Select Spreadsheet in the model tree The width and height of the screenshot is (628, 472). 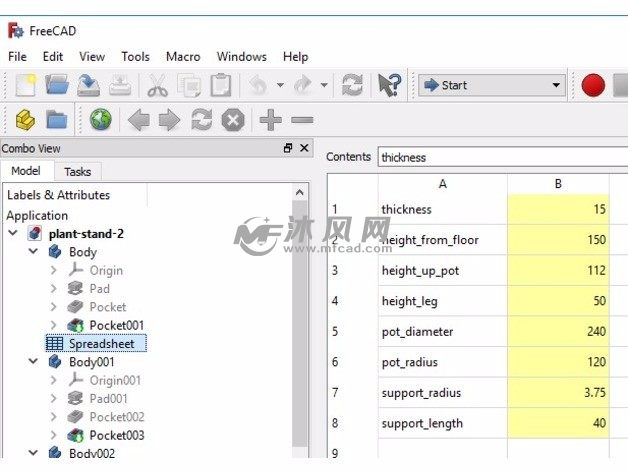(x=107, y=344)
